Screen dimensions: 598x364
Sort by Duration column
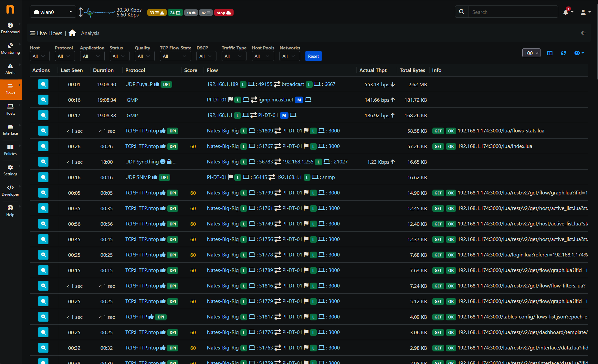click(x=103, y=70)
